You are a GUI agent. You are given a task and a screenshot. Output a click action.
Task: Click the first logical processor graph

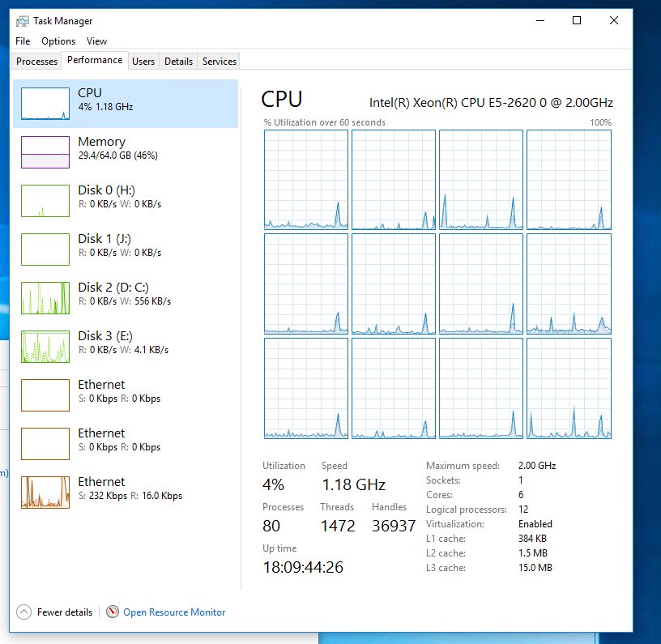pos(306,180)
